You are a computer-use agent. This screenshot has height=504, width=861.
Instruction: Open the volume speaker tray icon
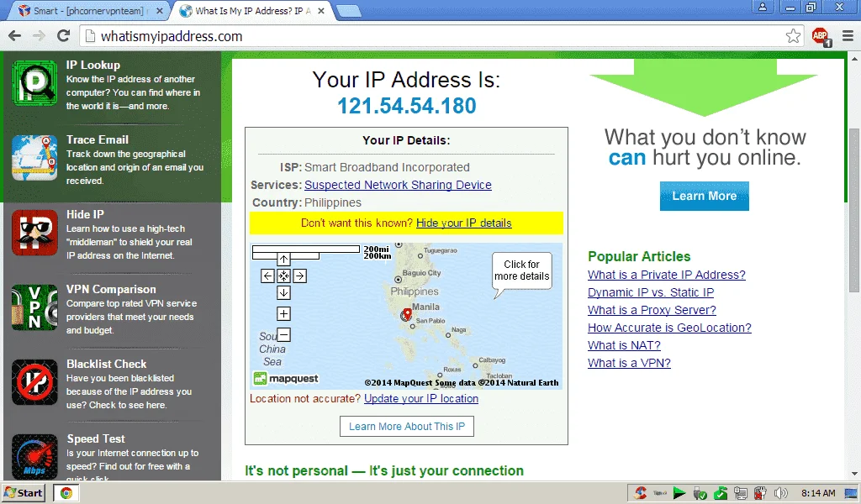click(780, 493)
